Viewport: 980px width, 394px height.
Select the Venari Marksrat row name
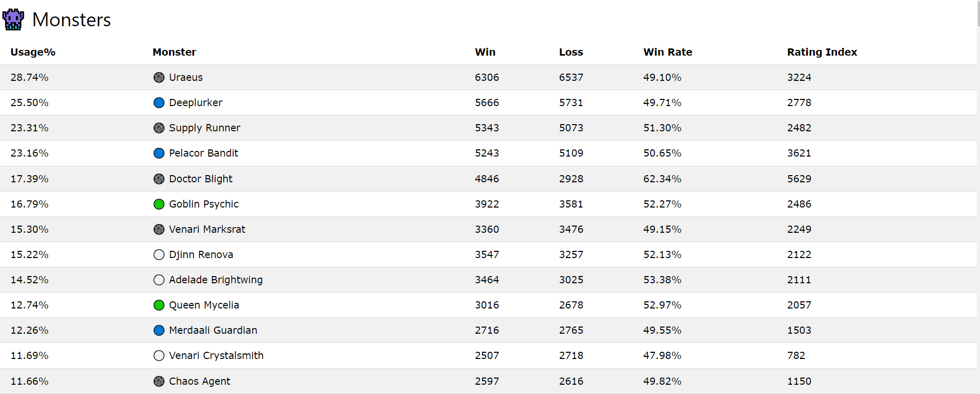click(207, 229)
